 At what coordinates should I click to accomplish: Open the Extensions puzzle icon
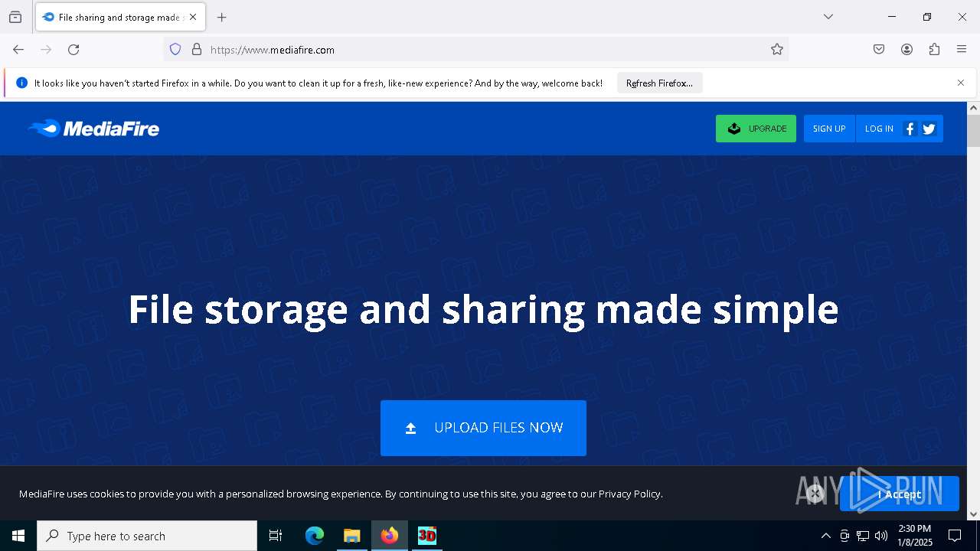point(934,50)
